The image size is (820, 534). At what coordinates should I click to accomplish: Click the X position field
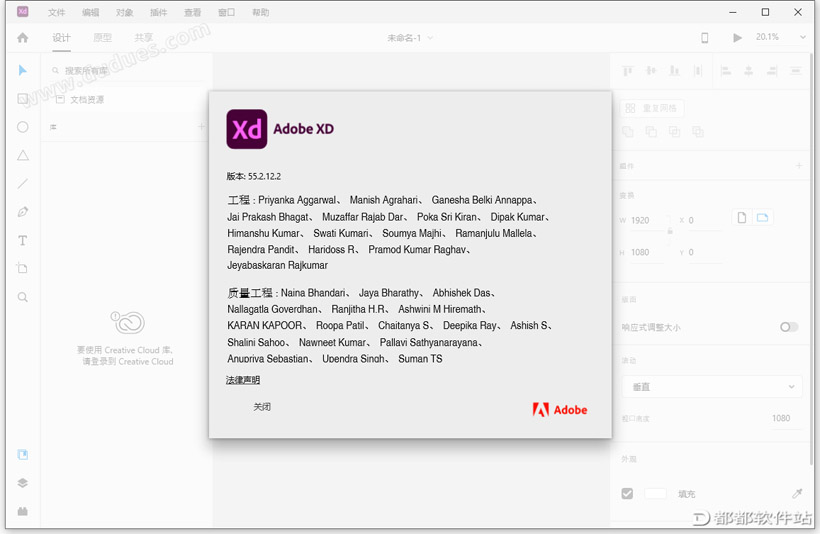(x=705, y=220)
